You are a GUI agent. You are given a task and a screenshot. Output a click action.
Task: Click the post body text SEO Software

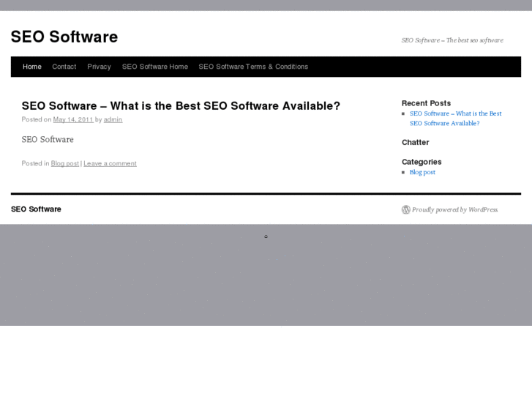tap(48, 140)
